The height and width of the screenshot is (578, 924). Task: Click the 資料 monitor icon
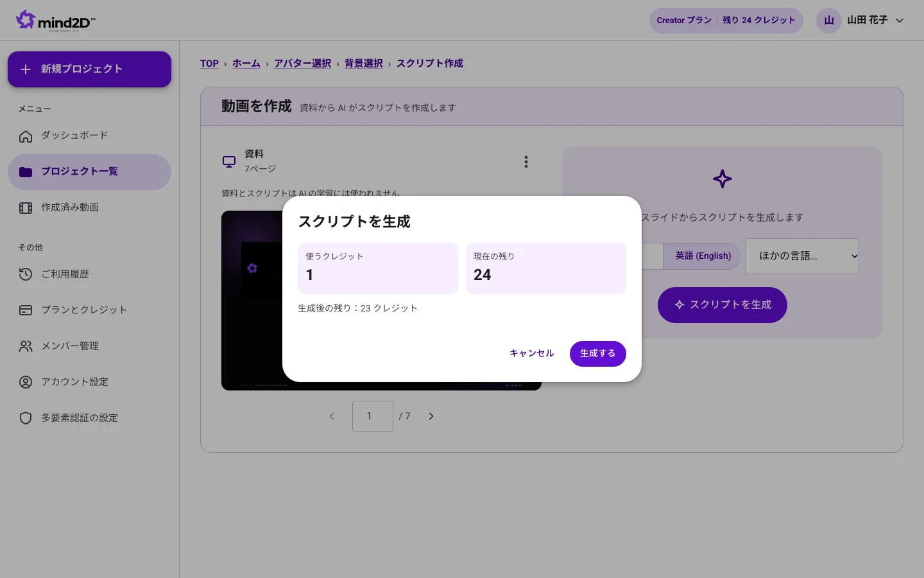(x=229, y=162)
